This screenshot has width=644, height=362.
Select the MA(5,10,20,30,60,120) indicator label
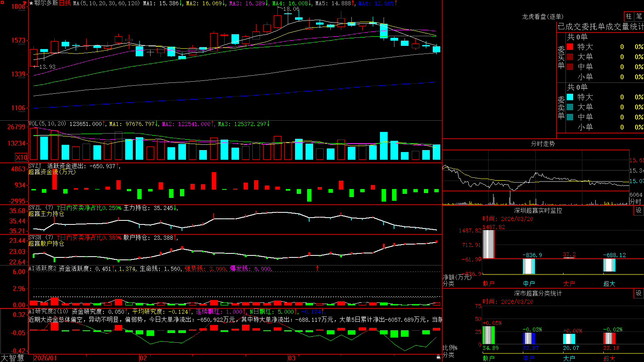106,3
